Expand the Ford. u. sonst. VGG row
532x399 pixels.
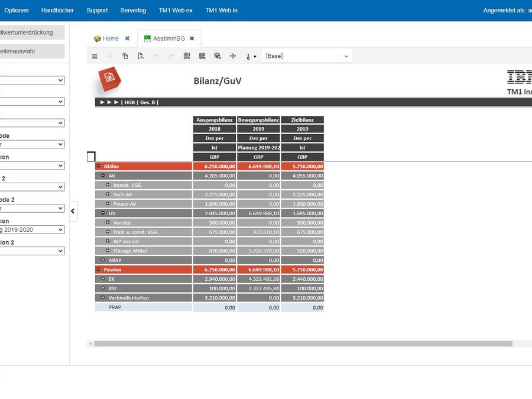[108, 232]
